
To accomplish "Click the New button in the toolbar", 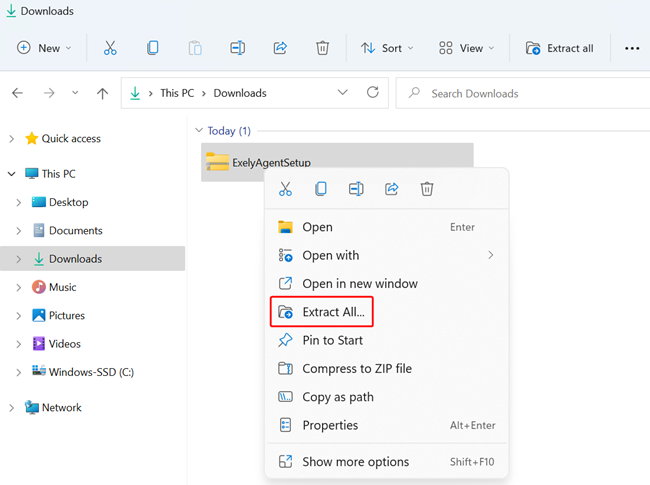I will coord(45,48).
